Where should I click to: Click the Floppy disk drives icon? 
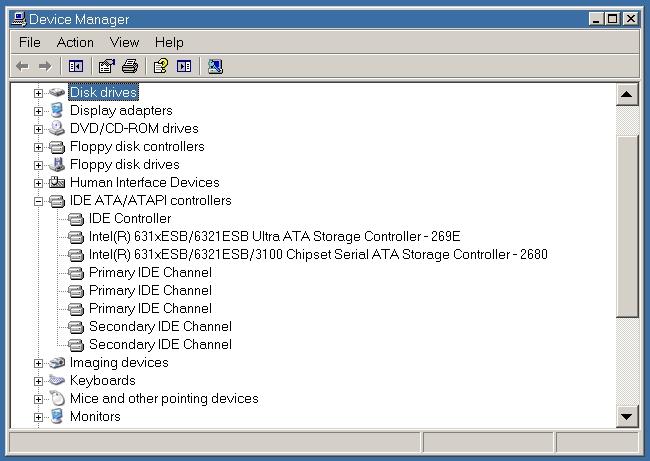(57, 165)
